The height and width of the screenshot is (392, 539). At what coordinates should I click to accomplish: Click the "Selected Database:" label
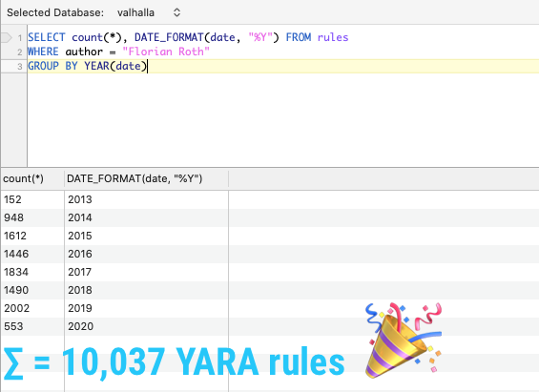55,12
